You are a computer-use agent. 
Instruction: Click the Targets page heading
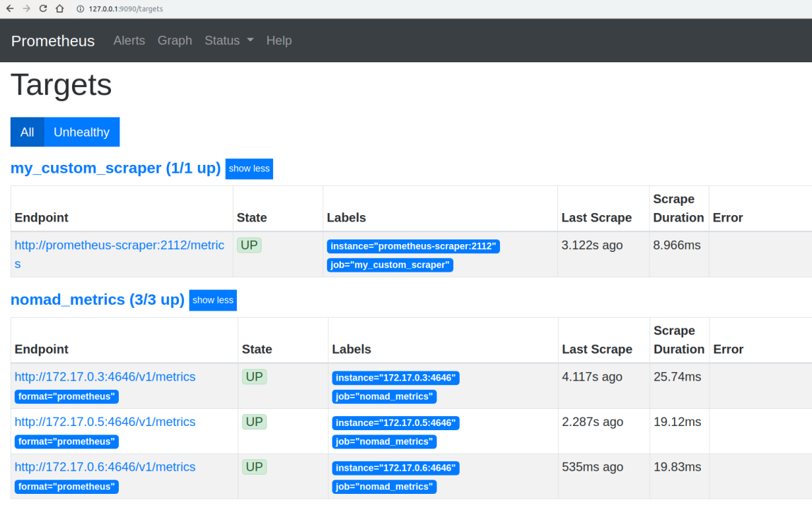point(61,85)
